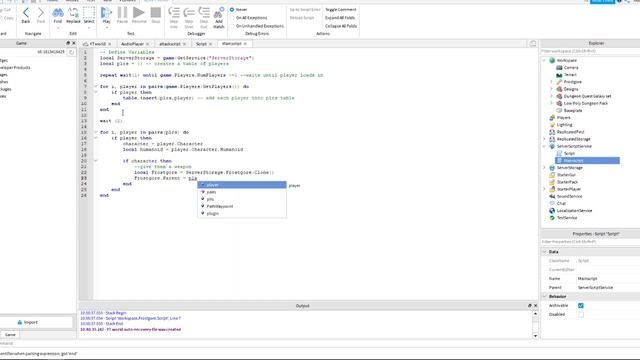Collapse the Workspace node in Explorer
This screenshot has height=360, width=640.
(x=544, y=60)
